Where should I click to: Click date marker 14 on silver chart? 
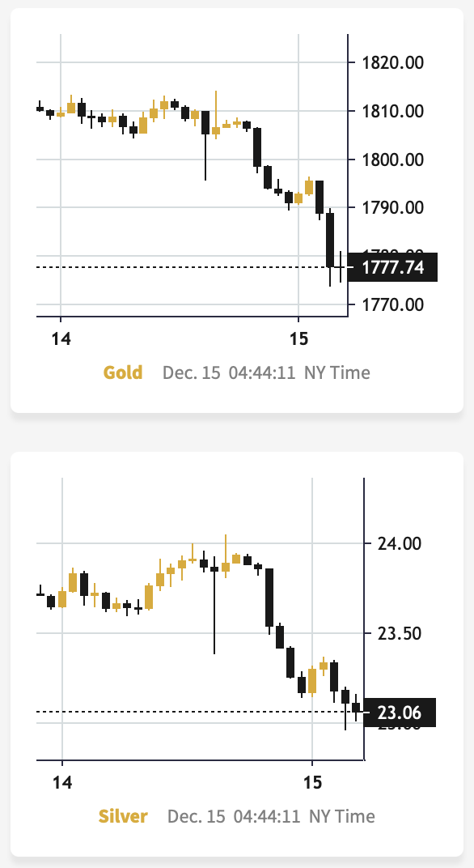(62, 782)
